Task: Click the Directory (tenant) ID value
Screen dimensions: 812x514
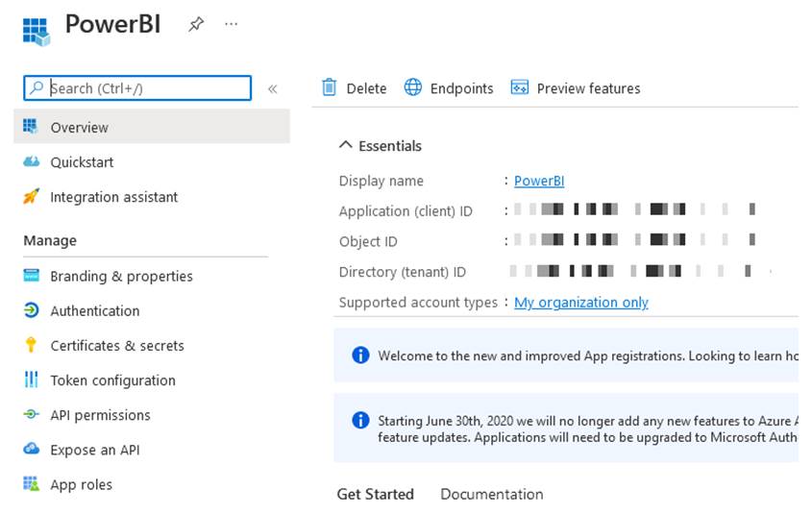Action: point(630,271)
